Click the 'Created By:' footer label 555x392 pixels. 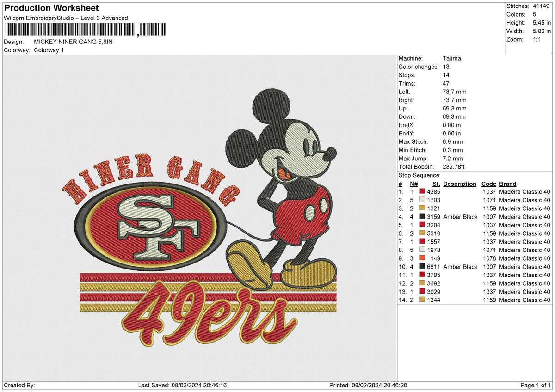tap(19, 385)
